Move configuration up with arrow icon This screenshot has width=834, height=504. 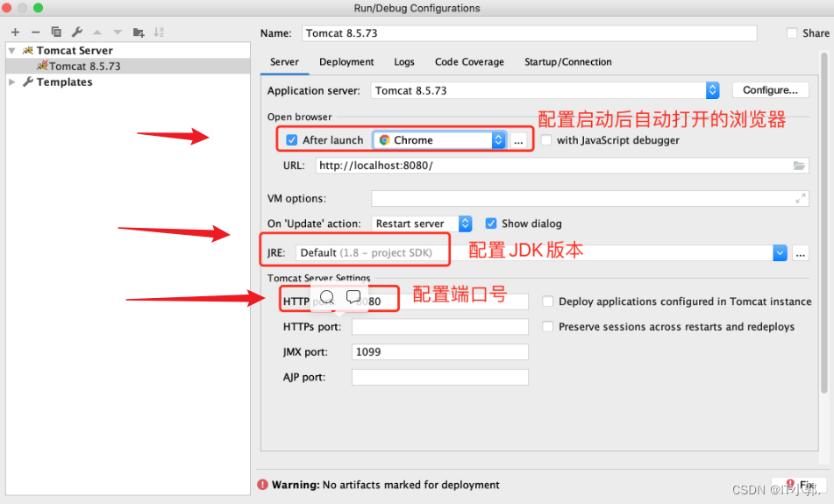click(x=96, y=32)
